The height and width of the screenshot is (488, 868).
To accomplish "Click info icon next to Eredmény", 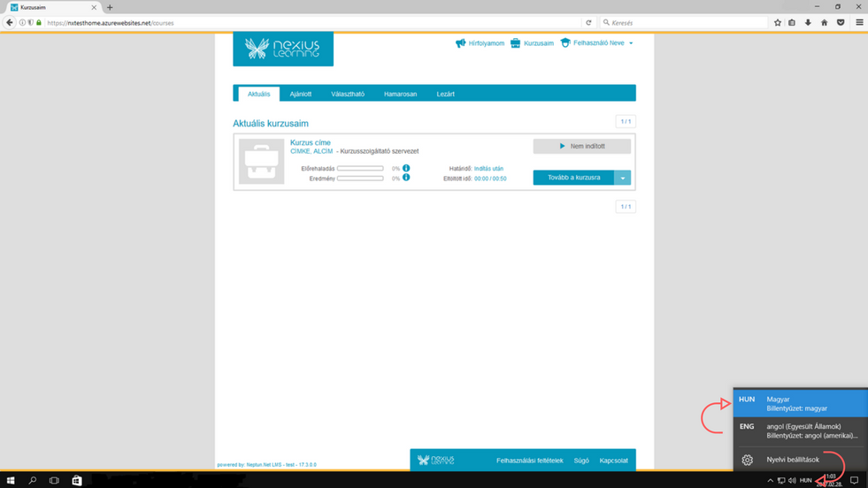I will [x=406, y=178].
